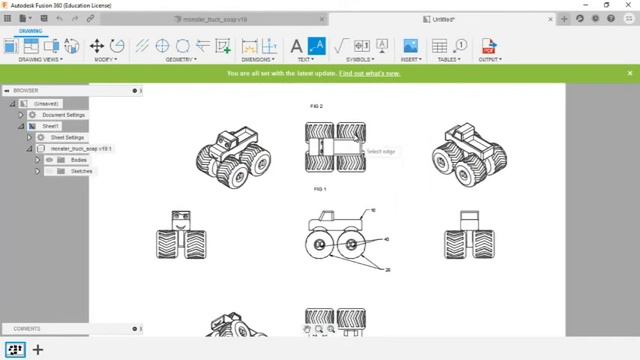Click the Output PDF icon
The width and height of the screenshot is (640, 360).
(x=489, y=46)
